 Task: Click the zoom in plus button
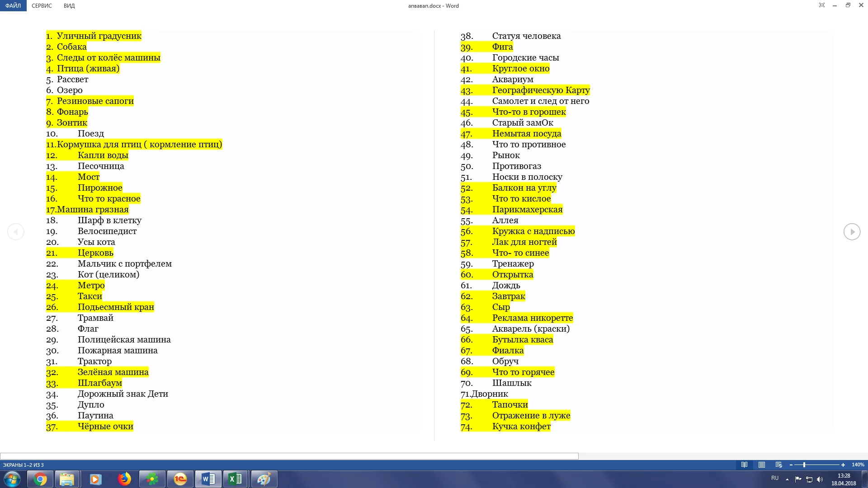[843, 465]
